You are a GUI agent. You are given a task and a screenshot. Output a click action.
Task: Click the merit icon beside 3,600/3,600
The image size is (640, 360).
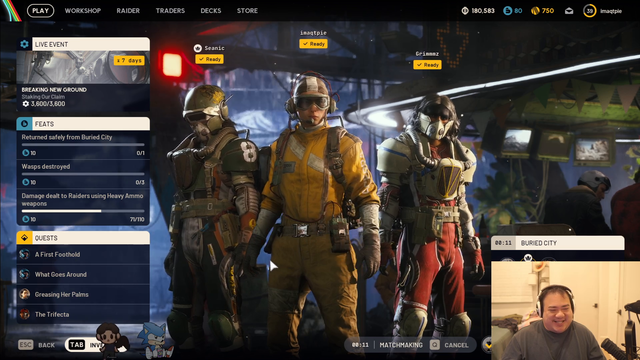(26, 104)
